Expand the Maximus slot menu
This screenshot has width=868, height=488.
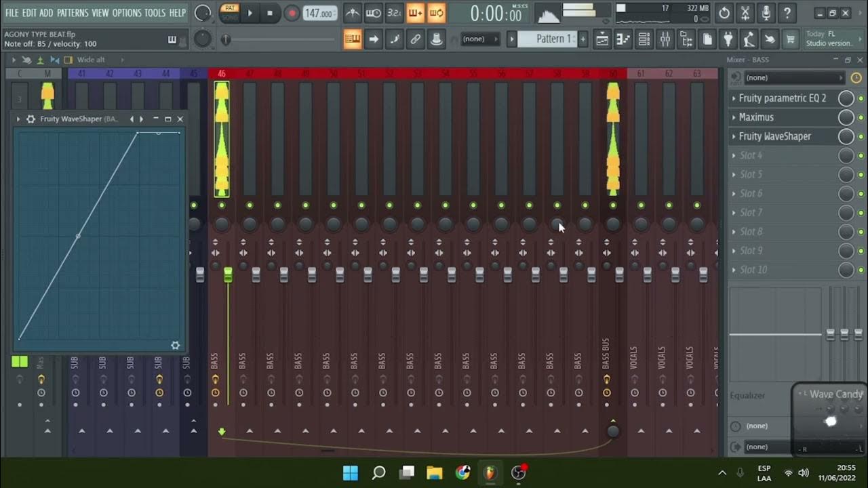point(734,117)
